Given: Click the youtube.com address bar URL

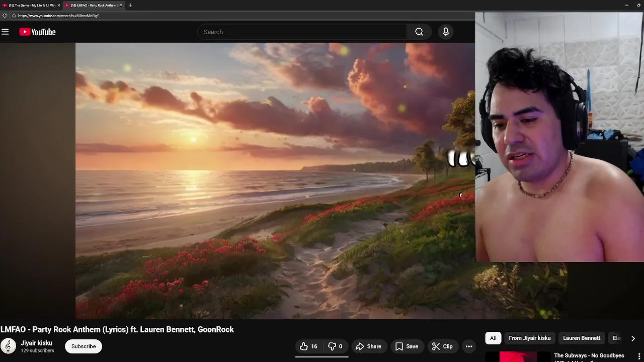Looking at the screenshot, I should [x=58, y=16].
